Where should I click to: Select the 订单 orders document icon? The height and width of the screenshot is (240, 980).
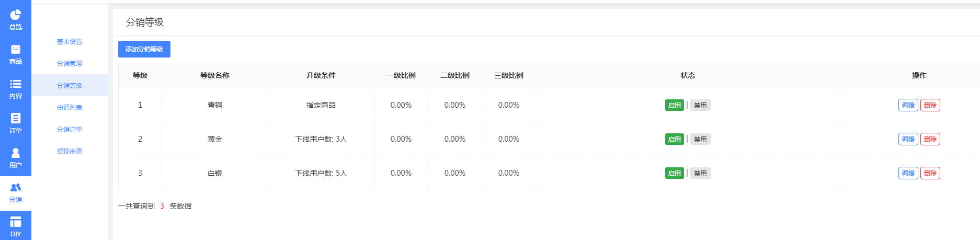point(16,119)
